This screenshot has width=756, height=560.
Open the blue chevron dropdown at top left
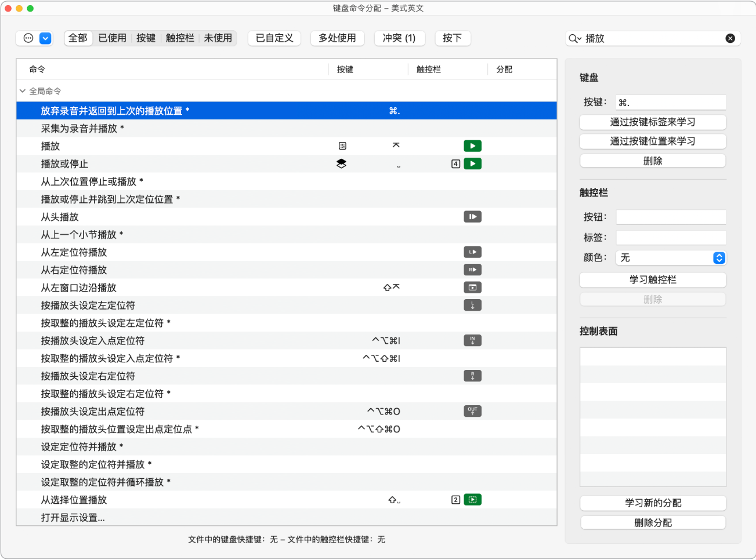46,38
